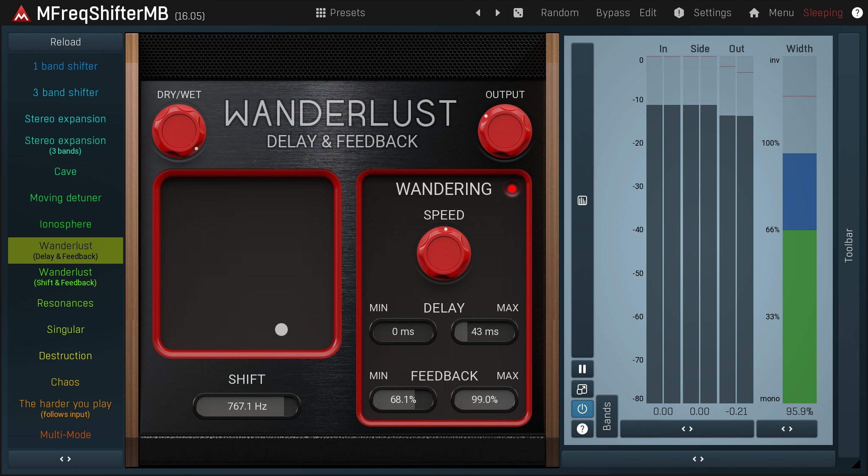Viewport: 868px width, 476px height.
Task: Click the Out meter -0.21 value
Action: point(736,411)
